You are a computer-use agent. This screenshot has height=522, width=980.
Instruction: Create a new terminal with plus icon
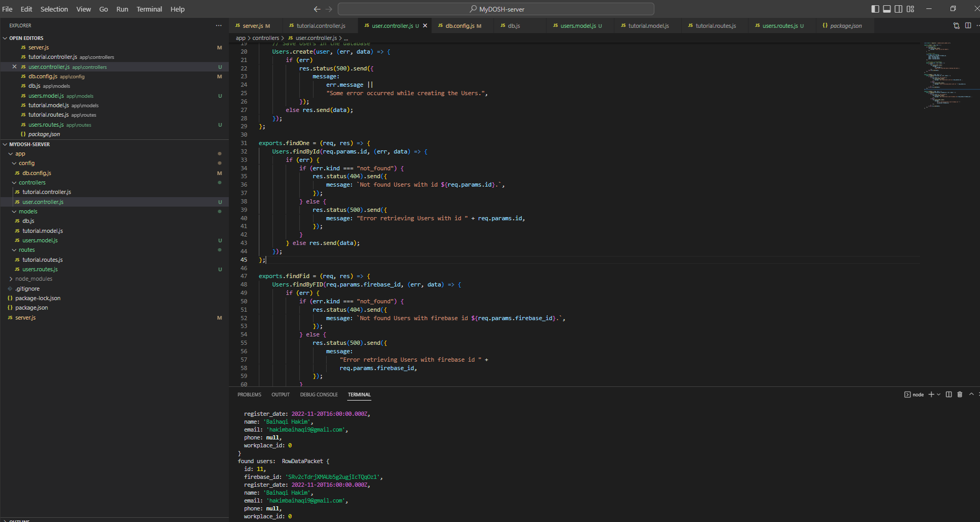pyautogui.click(x=931, y=394)
